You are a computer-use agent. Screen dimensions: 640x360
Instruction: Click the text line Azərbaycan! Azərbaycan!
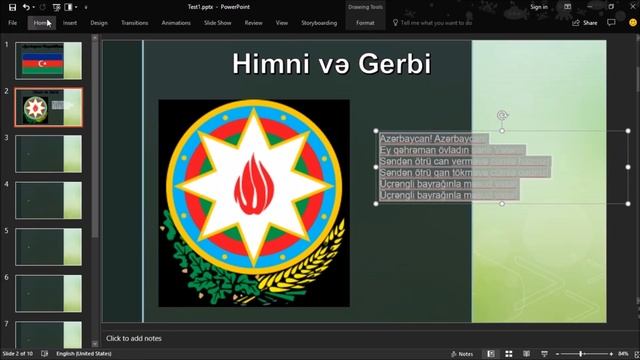coord(433,139)
